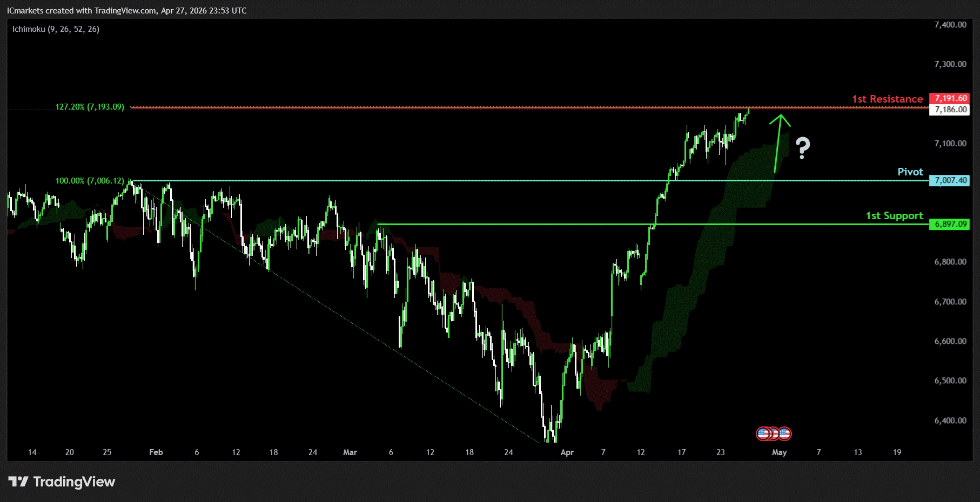
Task: Click the 1st Resistance label
Action: [887, 99]
